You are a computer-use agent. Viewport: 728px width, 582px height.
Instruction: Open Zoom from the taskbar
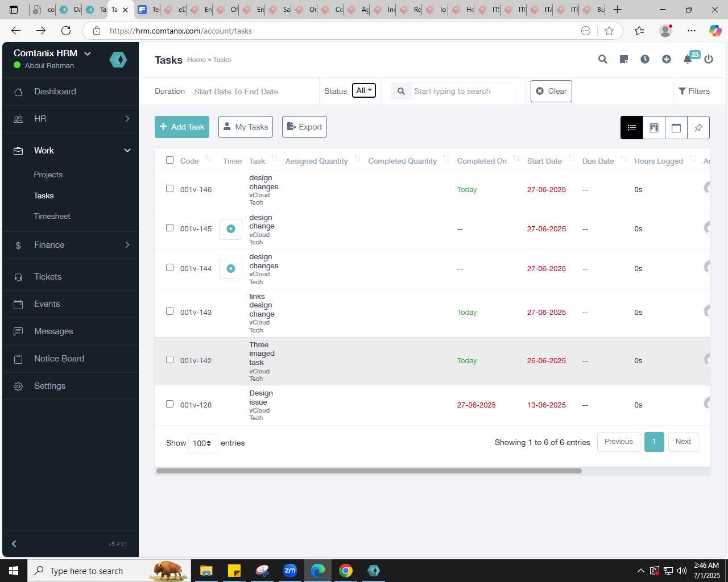[x=290, y=571]
